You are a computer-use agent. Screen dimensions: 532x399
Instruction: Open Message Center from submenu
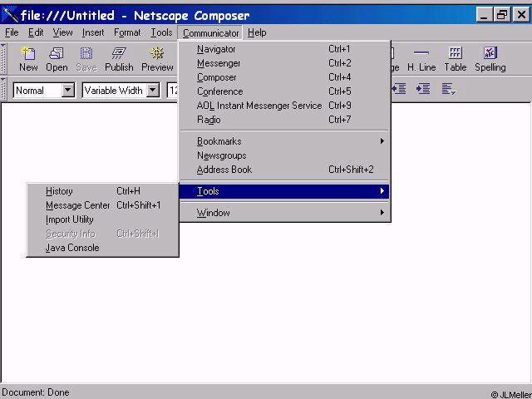point(102,205)
